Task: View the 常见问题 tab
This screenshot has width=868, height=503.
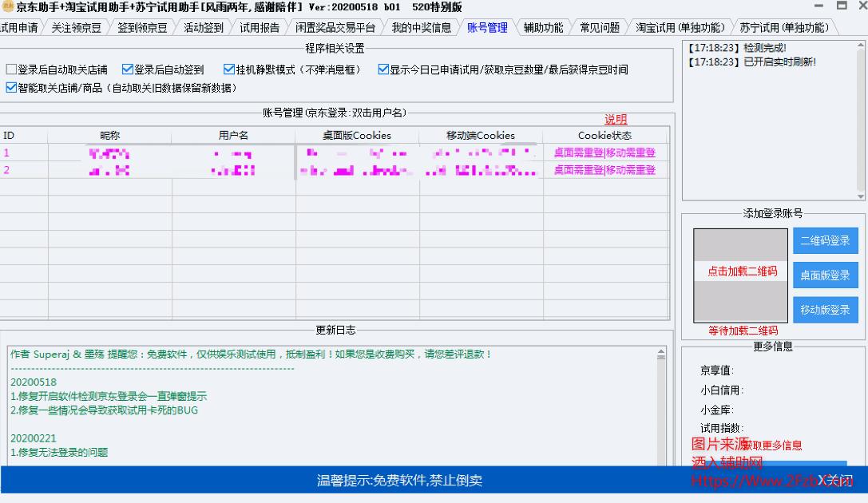Action: click(600, 28)
